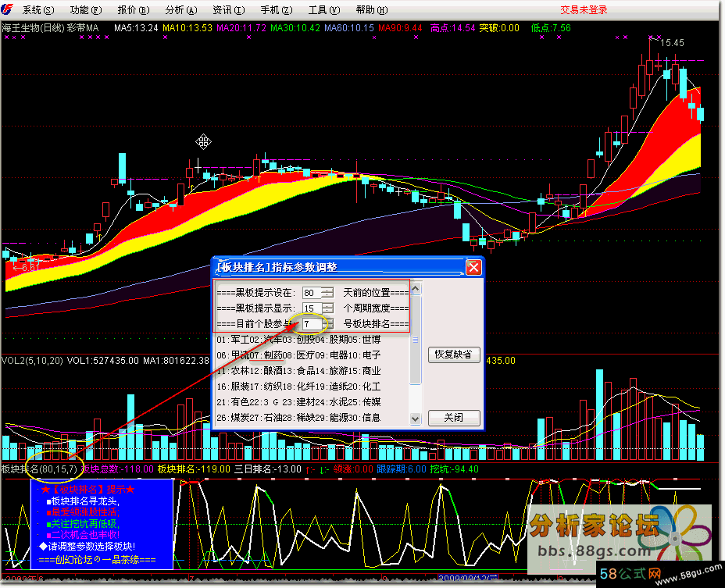Open the 帮助(H) menu
The height and width of the screenshot is (588, 725).
tap(372, 9)
